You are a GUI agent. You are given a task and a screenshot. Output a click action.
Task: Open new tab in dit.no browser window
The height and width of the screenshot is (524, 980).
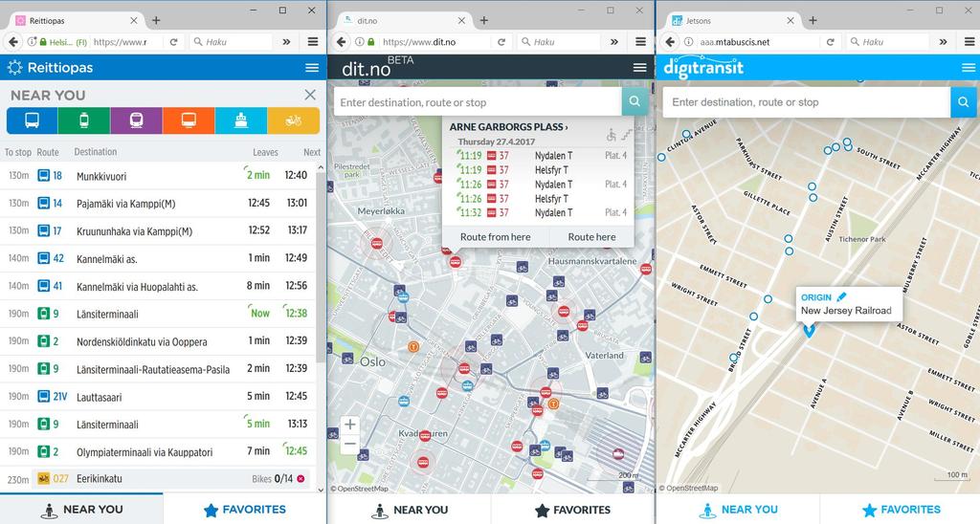[x=483, y=21]
